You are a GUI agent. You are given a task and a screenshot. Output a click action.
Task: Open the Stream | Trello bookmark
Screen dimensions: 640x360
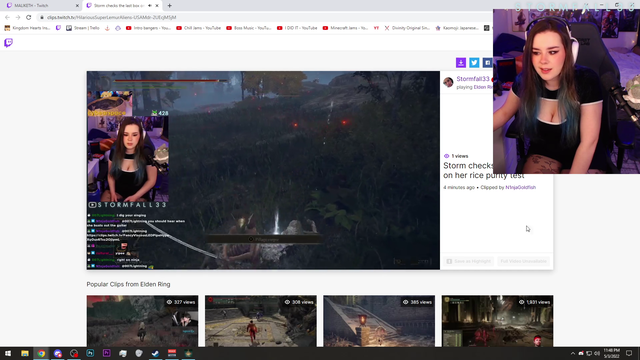point(83,28)
